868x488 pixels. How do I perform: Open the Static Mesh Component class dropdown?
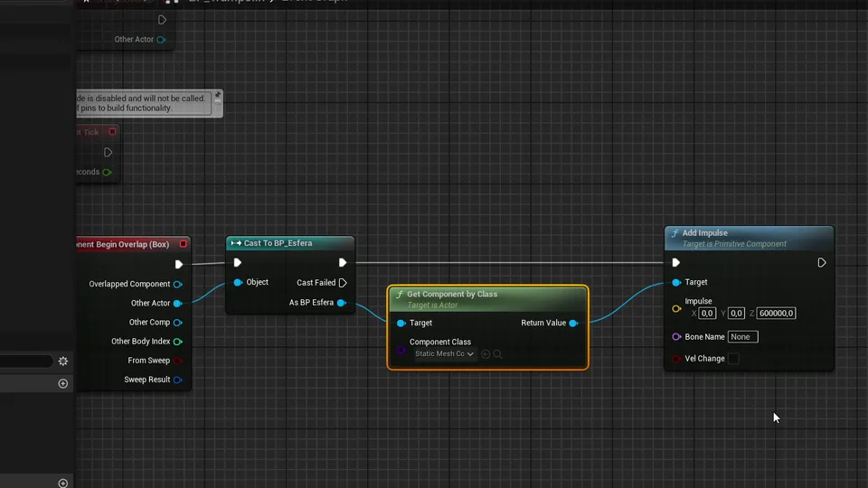pyautogui.click(x=444, y=354)
